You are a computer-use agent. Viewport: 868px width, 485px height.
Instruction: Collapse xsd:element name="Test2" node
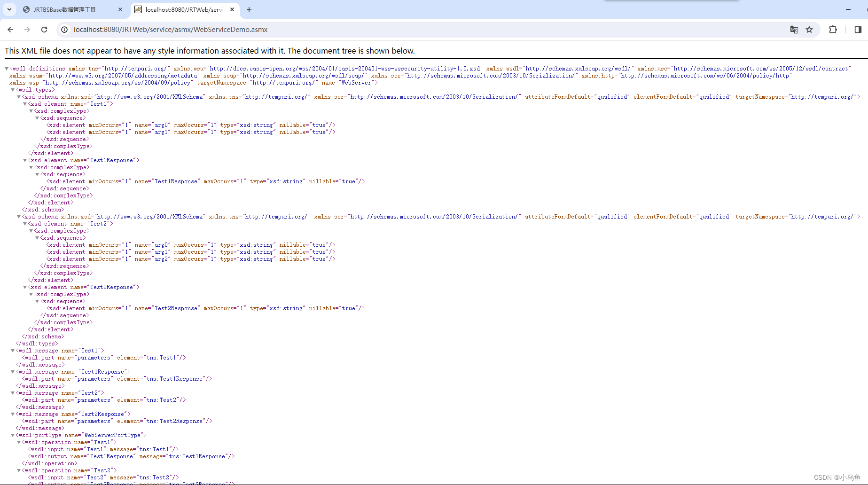coord(25,224)
